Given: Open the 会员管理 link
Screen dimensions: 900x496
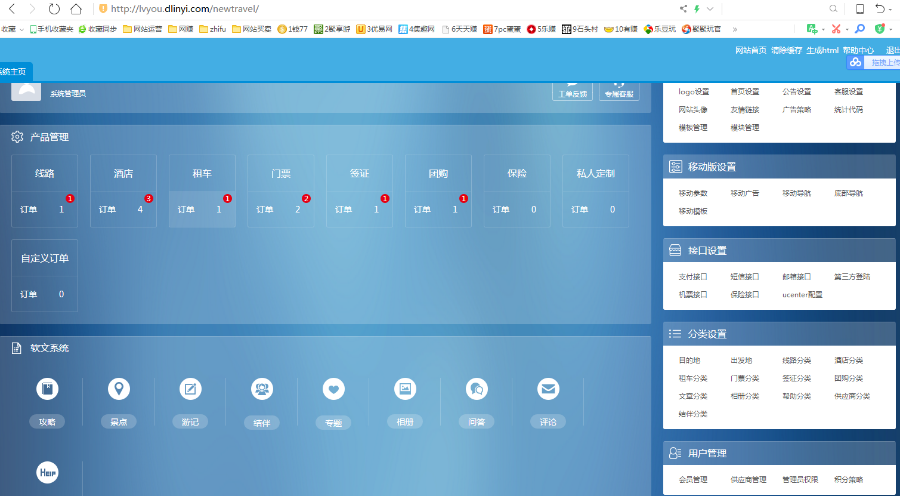Looking at the screenshot, I should coord(693,479).
